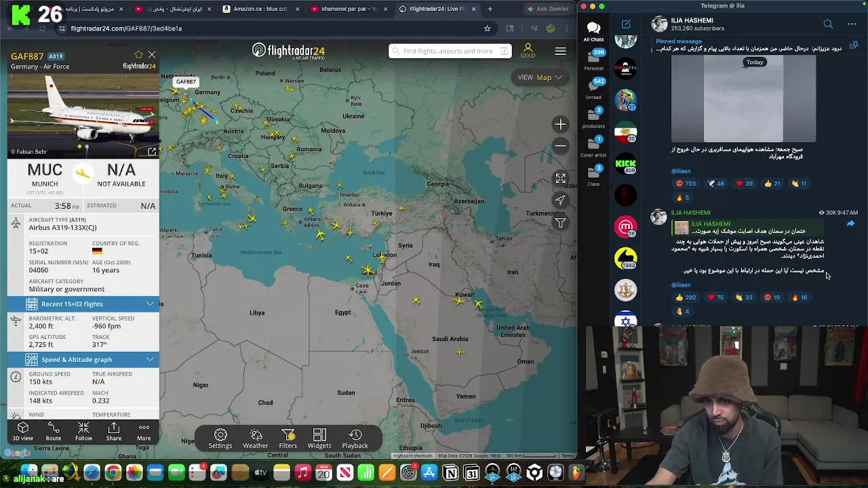
Task: Click the heart 39 reaction
Action: [x=745, y=184]
